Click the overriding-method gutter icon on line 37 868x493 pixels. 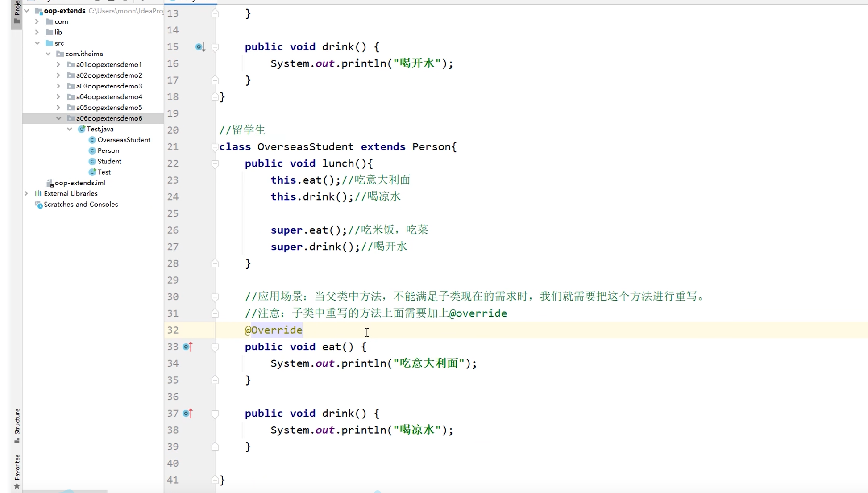point(187,414)
